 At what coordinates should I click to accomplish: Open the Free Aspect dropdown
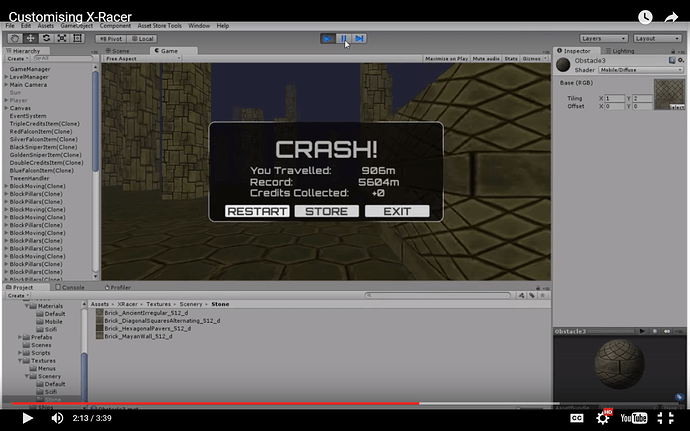pos(142,59)
